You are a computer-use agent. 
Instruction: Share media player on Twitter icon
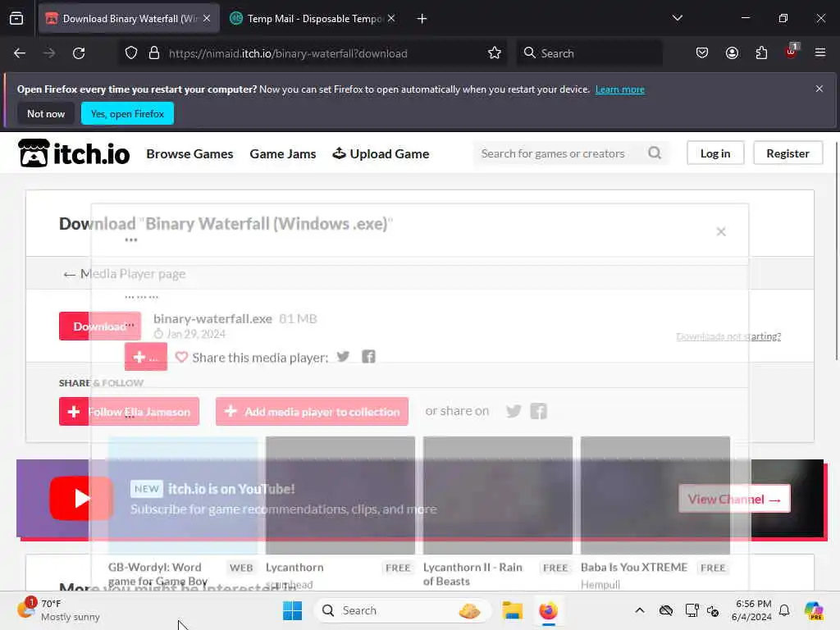click(343, 357)
